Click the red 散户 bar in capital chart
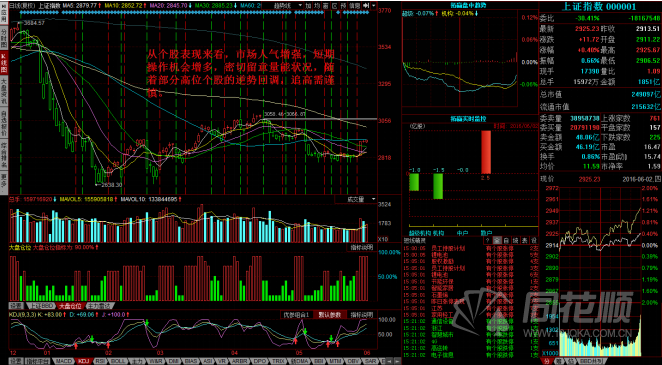Viewport: 662px width, 365px height. point(486,152)
